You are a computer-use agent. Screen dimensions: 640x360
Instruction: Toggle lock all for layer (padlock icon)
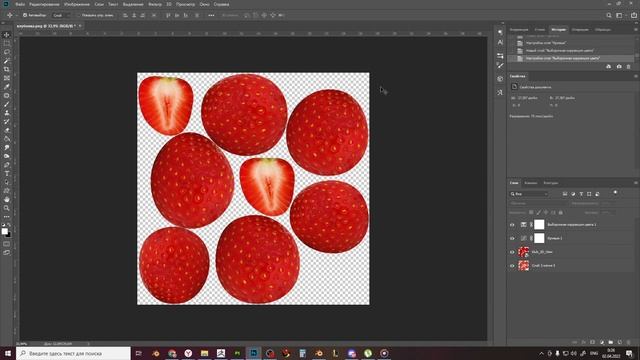pyautogui.click(x=560, y=212)
